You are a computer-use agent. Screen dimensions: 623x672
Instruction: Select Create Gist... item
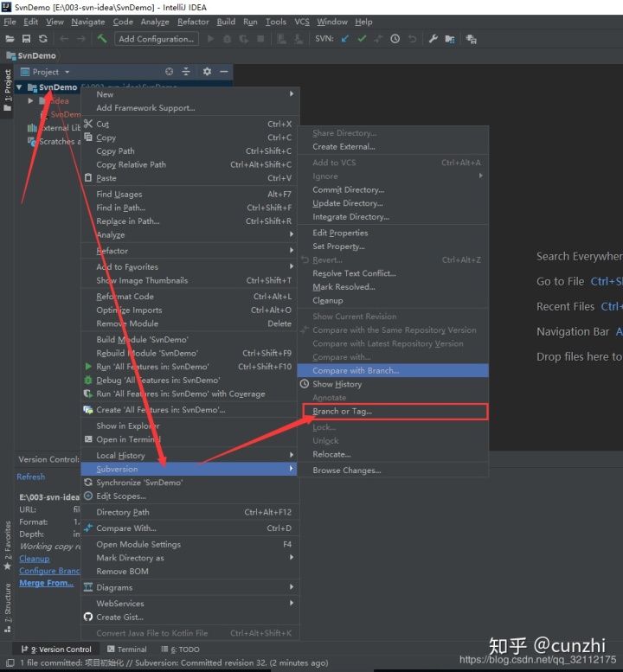[190, 618]
